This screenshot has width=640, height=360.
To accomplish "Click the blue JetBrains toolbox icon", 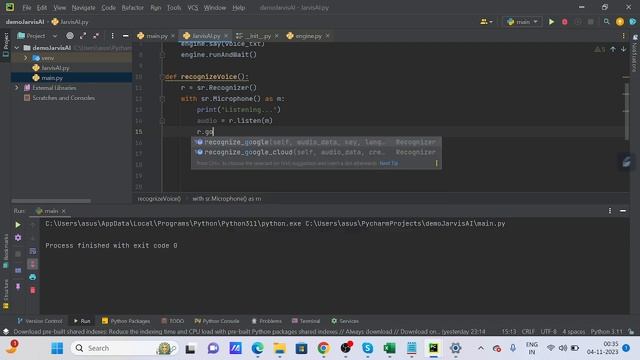I will tap(633, 22).
